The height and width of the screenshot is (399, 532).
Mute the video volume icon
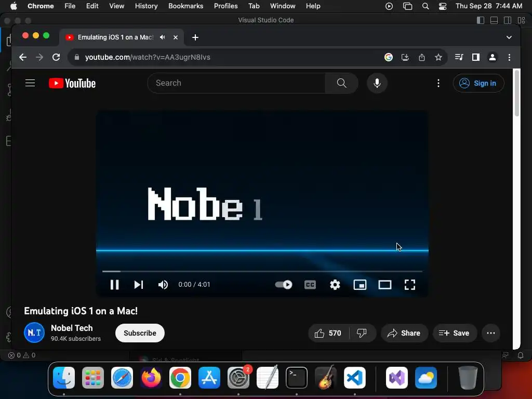[163, 285]
